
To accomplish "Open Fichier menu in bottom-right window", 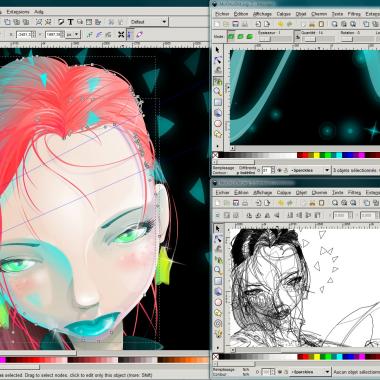I will tap(222, 193).
